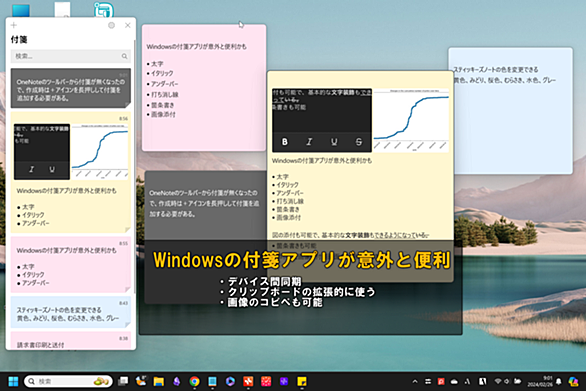This screenshot has height=391, width=586.
Task: Open Sticky Notes settings gear
Action: tap(111, 25)
